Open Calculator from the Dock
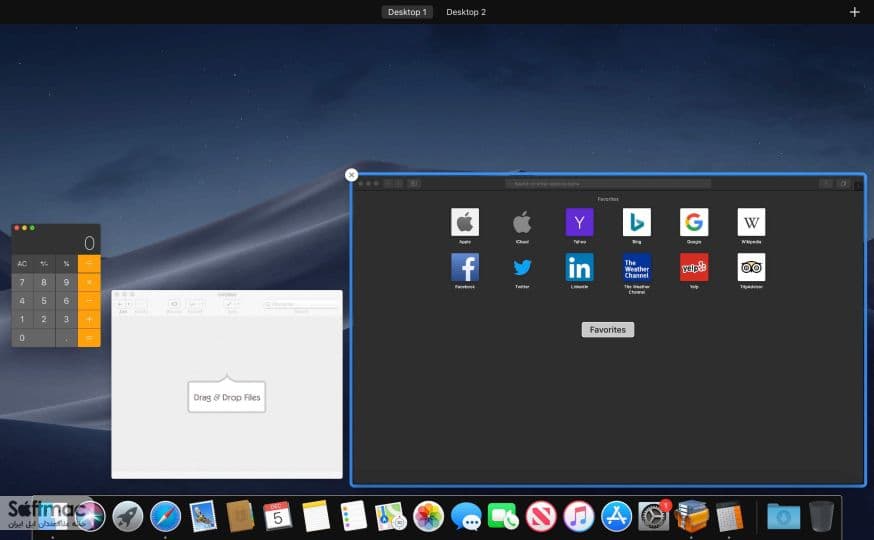The image size is (874, 540). click(x=729, y=516)
